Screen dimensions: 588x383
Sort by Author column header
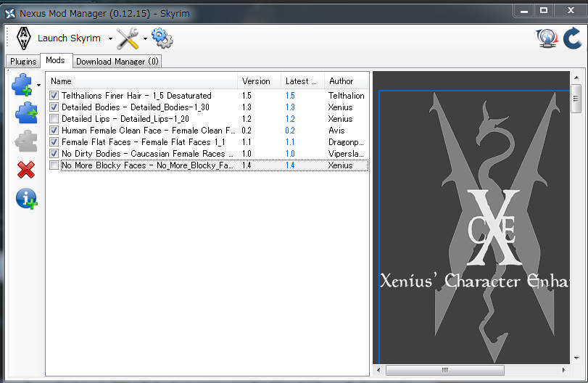pos(346,81)
